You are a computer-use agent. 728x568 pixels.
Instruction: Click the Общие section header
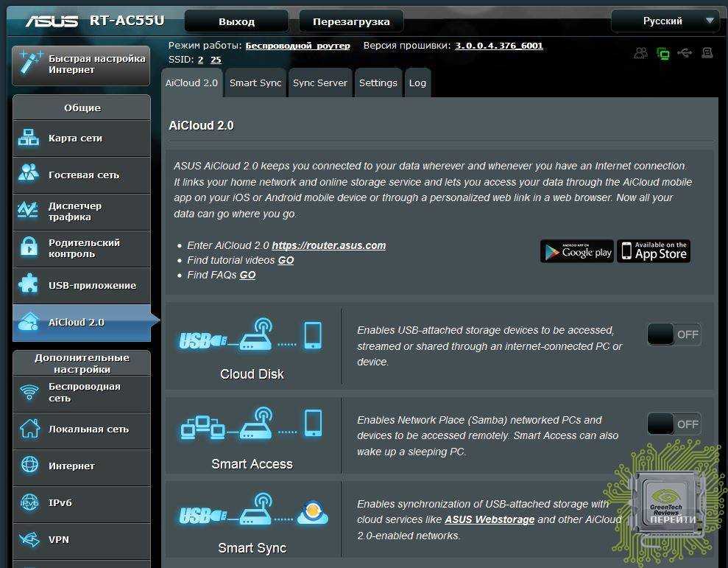[x=82, y=108]
